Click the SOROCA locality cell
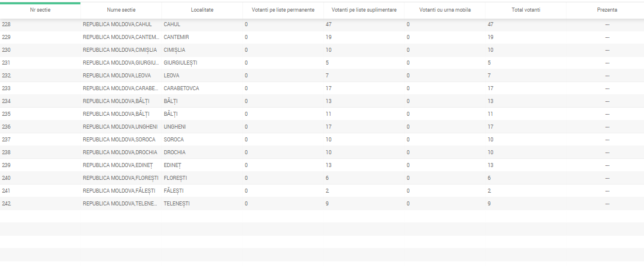 [174, 140]
